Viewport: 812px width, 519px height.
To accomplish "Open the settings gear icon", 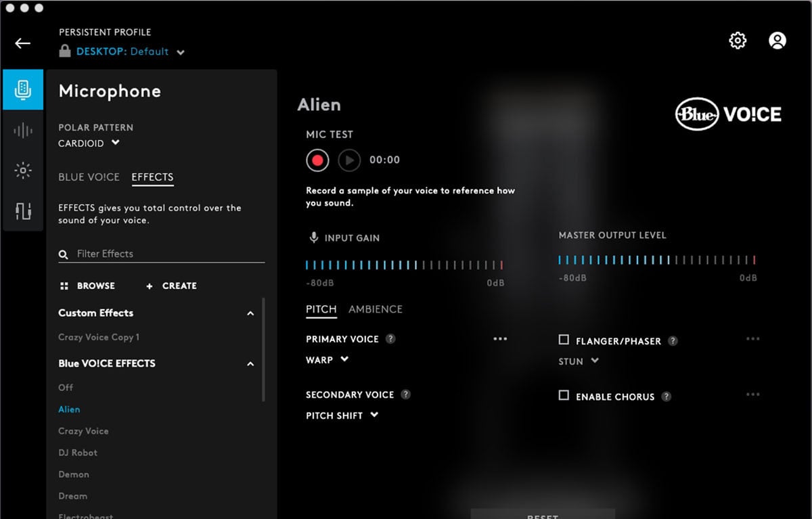I will (x=738, y=41).
